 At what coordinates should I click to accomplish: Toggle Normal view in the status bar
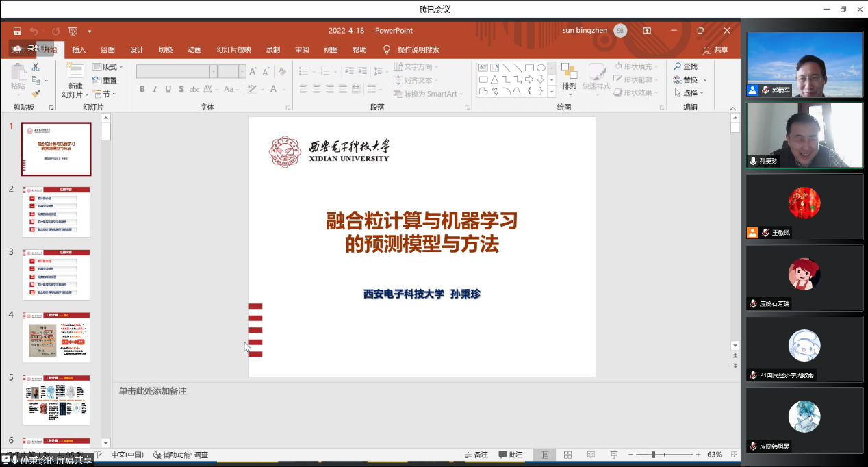point(544,455)
